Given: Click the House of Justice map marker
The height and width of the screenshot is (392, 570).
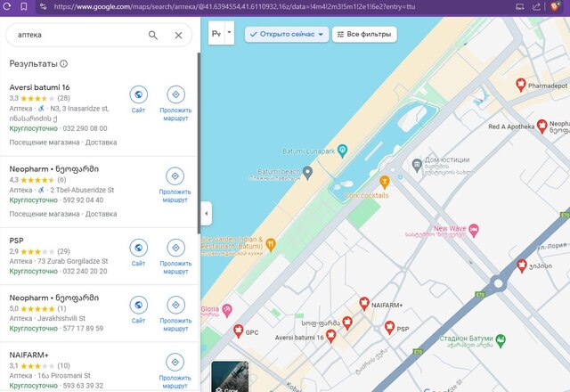Looking at the screenshot, I should click(417, 166).
